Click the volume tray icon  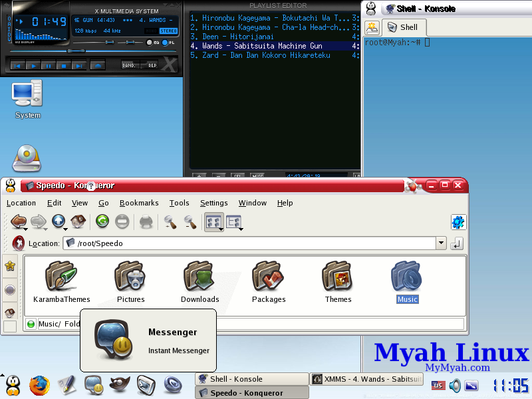[x=455, y=386]
